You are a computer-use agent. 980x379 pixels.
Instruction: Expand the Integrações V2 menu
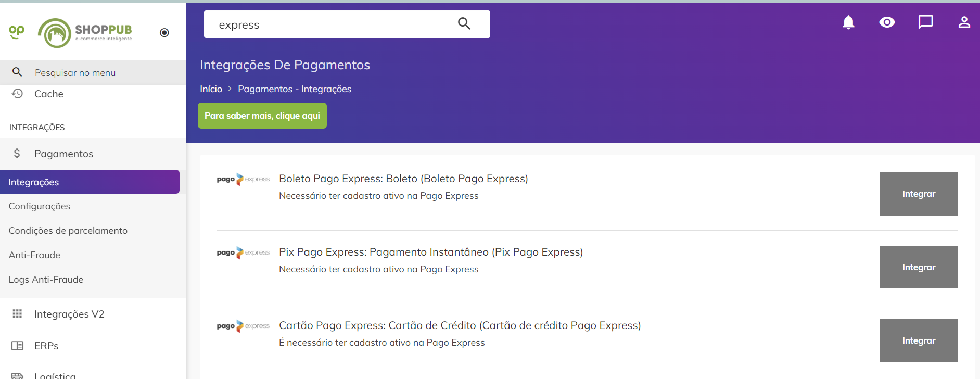[69, 314]
